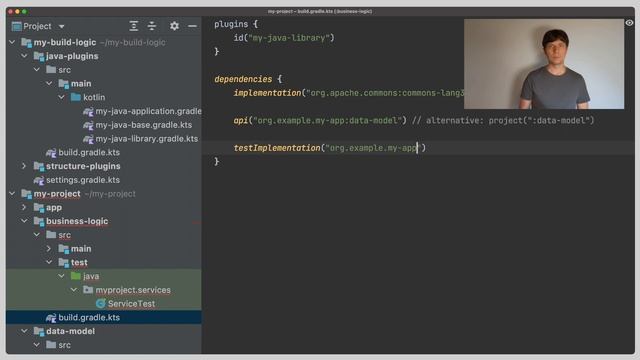Select the ServiceTest file name
Screen dimensions: 640x360
(131, 304)
